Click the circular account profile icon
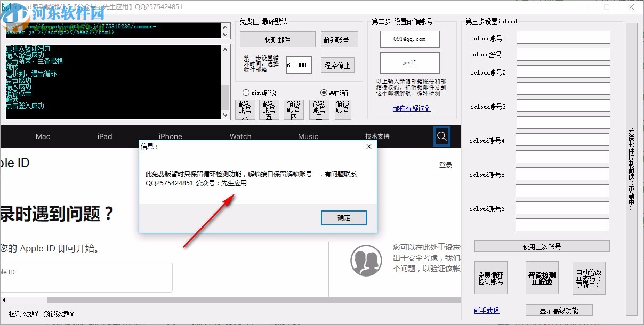644x325 pixels. pyautogui.click(x=366, y=261)
